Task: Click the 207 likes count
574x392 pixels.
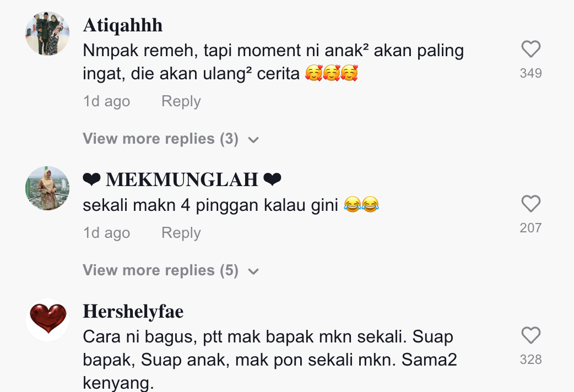Action: (x=531, y=228)
